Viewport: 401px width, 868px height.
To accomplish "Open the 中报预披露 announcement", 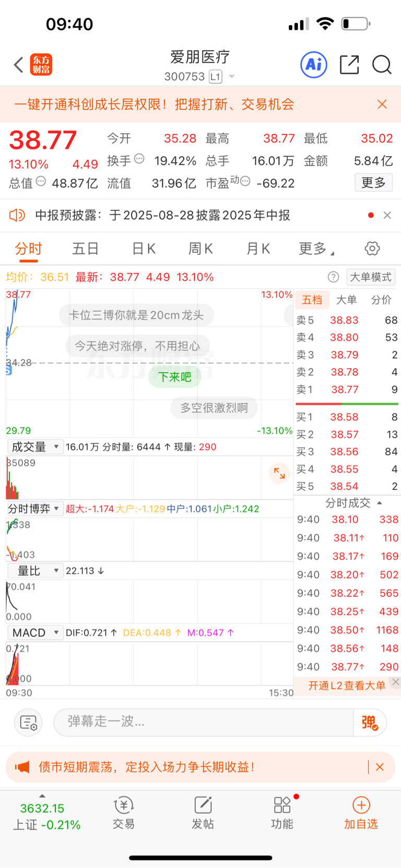I will 162,215.
